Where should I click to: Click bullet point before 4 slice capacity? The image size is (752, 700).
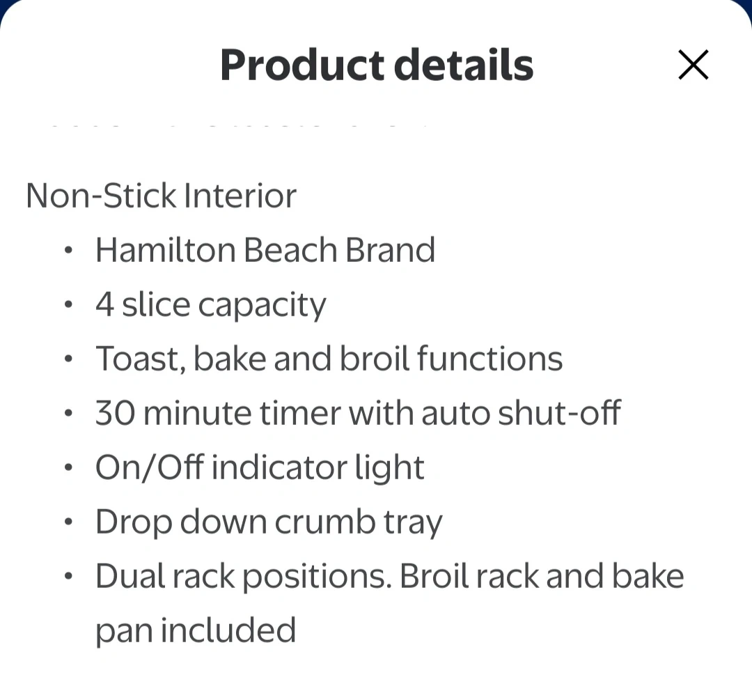[68, 305]
